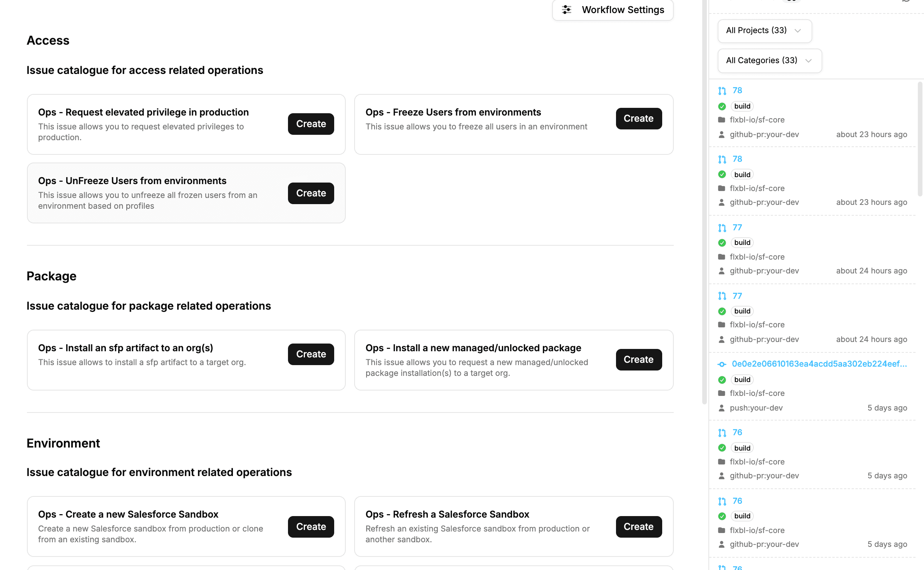
Task: Click 'Ops - Refresh a Salesforce Sandbox' title
Action: [447, 515]
